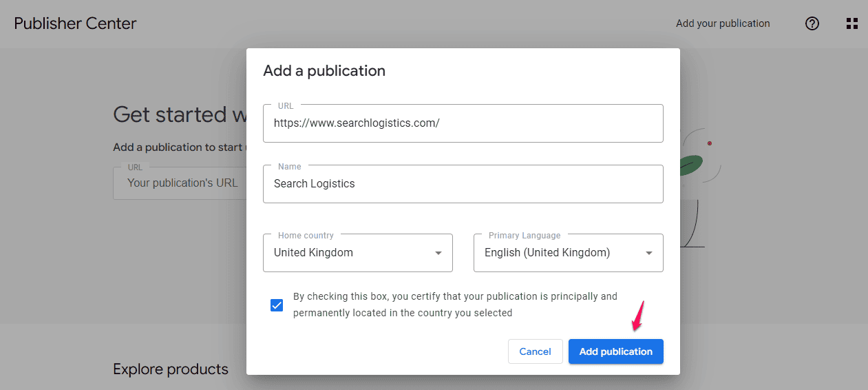The height and width of the screenshot is (390, 868).
Task: Expand the Home country dropdown
Action: point(358,253)
